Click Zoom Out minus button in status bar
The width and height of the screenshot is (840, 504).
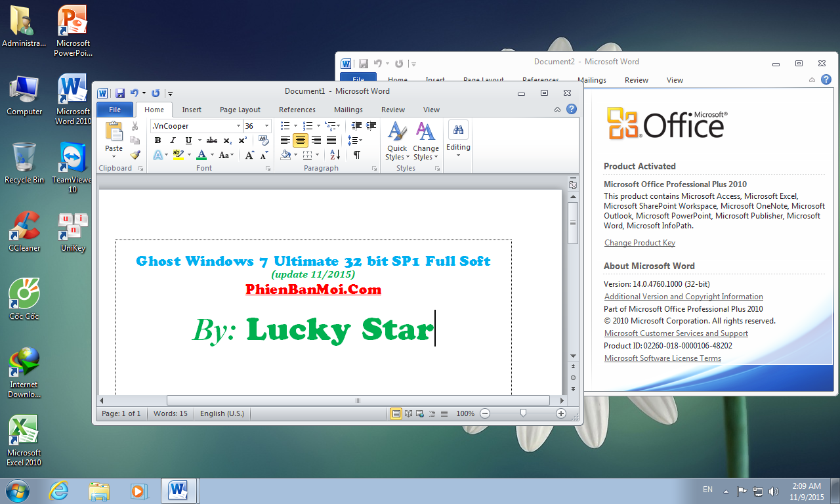pos(485,413)
